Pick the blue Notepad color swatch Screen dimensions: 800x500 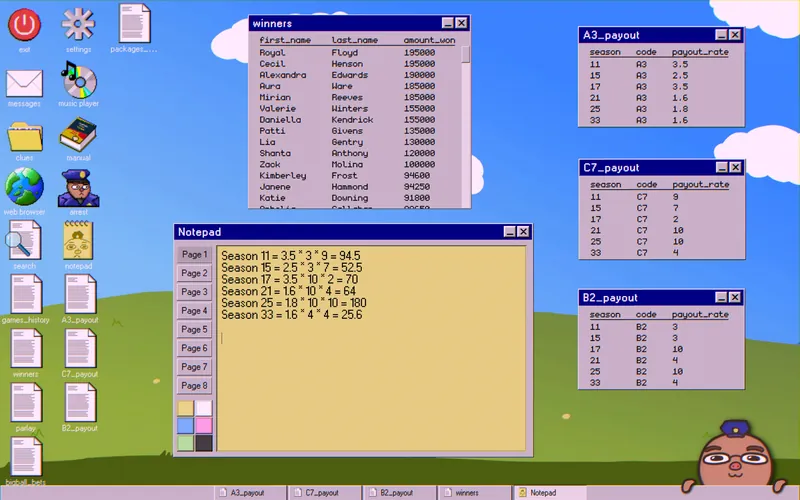pos(186,426)
